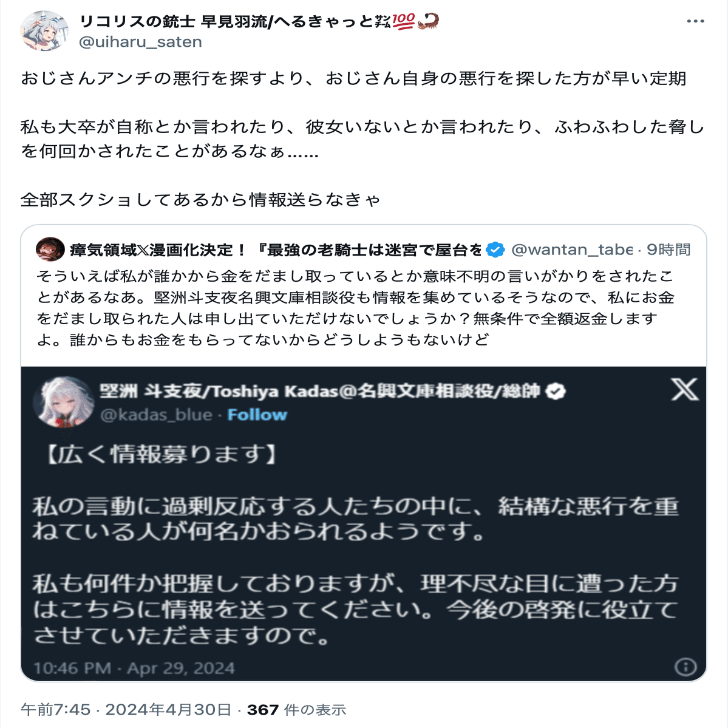The image size is (728, 728).
Task: Click the uiharu_saten profile avatar
Action: (x=44, y=31)
